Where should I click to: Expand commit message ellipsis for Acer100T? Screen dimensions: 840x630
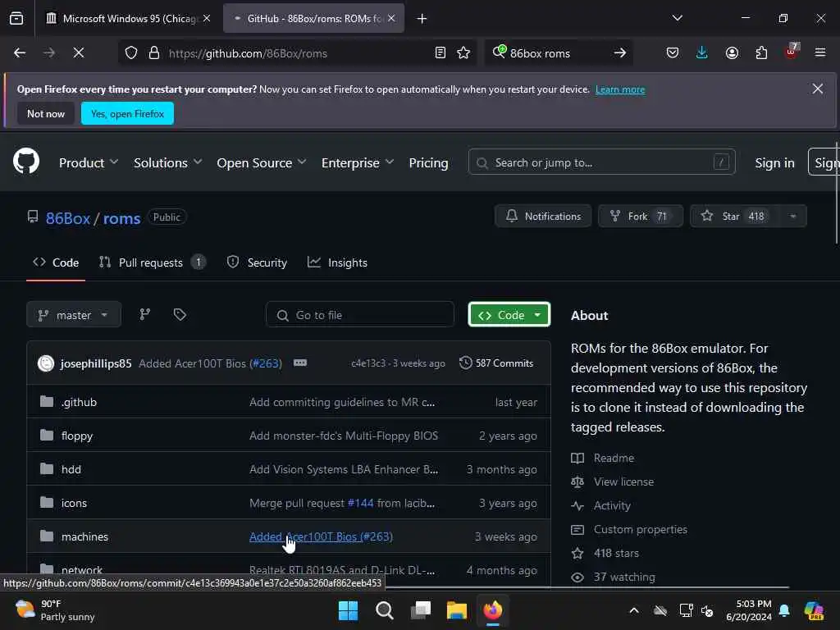pos(300,363)
